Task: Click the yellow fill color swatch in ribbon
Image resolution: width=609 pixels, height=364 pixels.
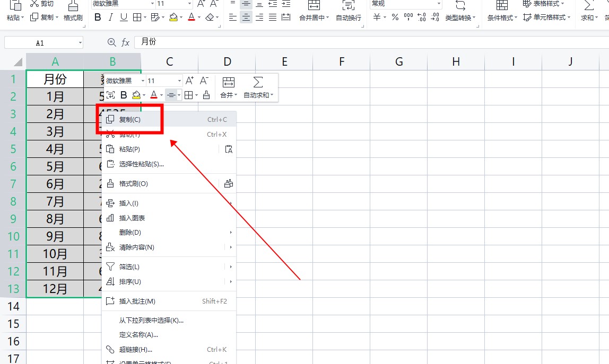Action: coord(173,17)
